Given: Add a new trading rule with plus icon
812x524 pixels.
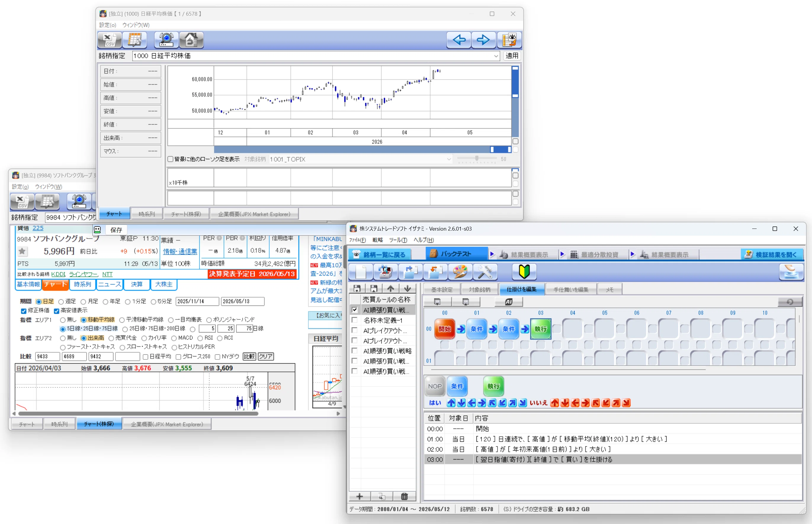Looking at the screenshot, I should click(x=360, y=497).
